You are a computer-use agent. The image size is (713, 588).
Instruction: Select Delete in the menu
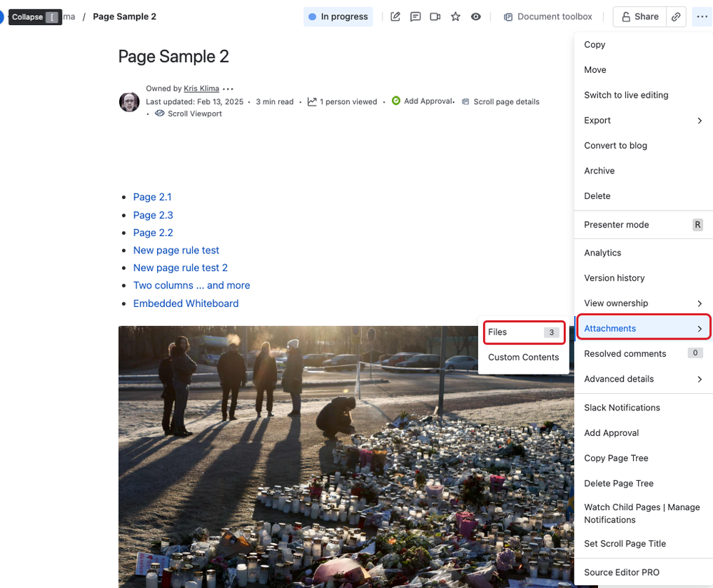pyautogui.click(x=643, y=196)
